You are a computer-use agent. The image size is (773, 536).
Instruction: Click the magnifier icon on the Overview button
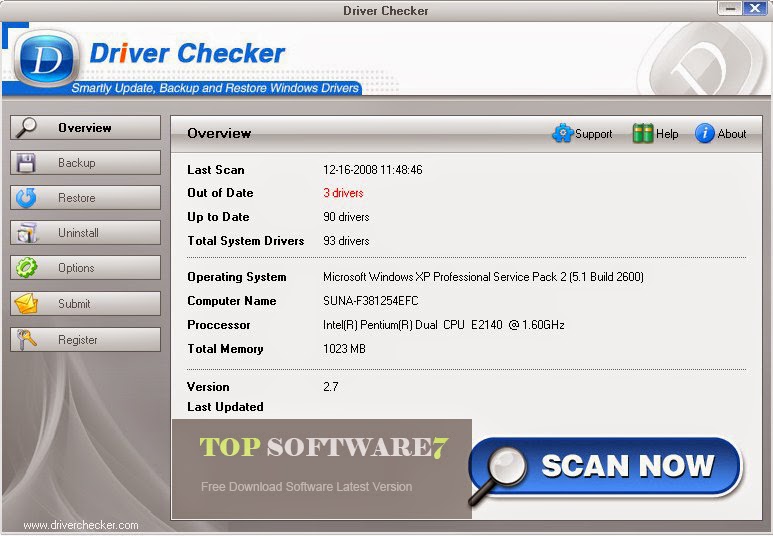(x=26, y=127)
